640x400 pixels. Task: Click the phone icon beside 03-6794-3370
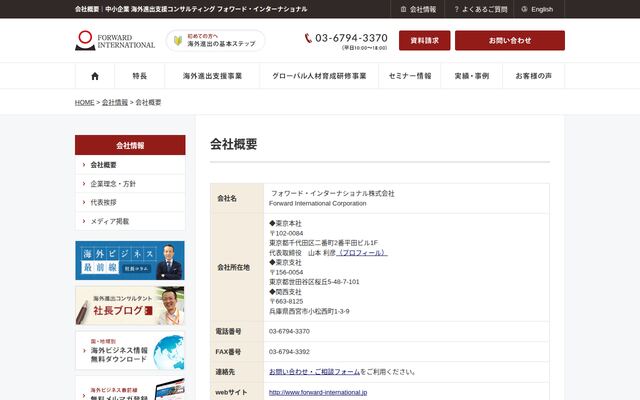click(308, 38)
